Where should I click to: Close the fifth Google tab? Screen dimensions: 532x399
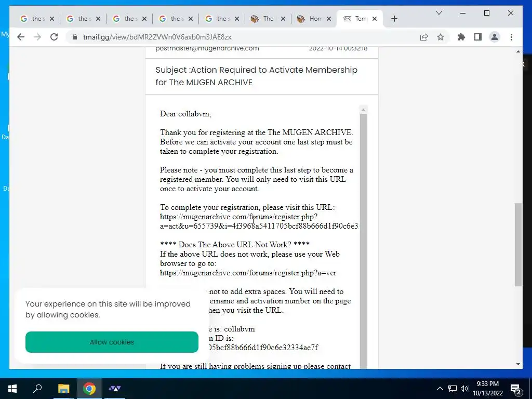pos(237,19)
